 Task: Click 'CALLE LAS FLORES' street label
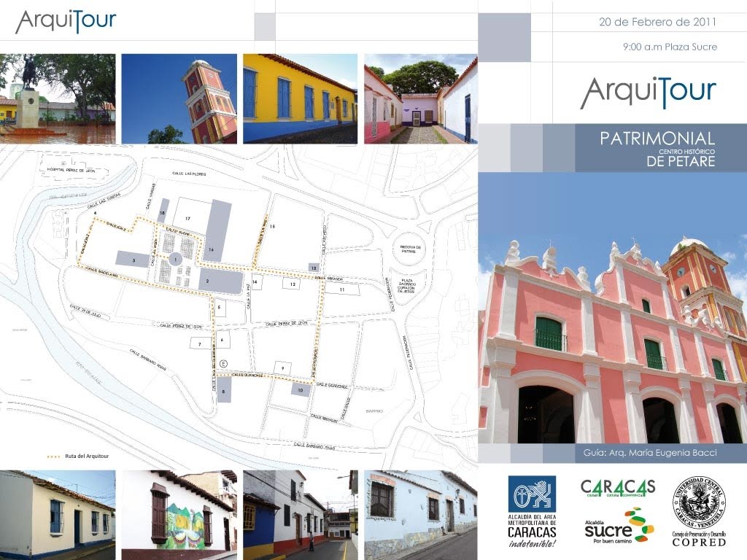click(x=189, y=174)
